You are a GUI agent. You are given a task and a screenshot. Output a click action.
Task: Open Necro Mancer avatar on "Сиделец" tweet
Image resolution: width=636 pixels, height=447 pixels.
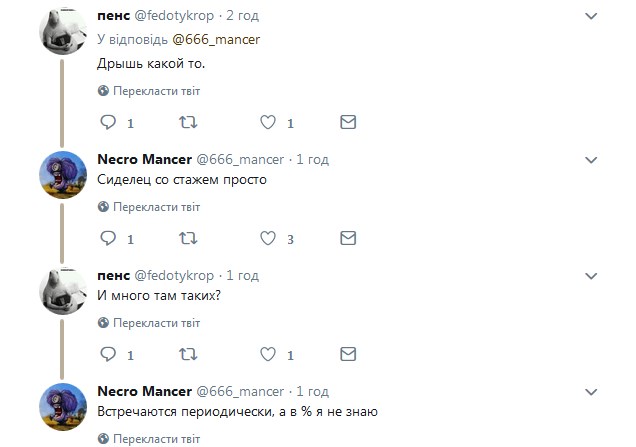[x=62, y=175]
